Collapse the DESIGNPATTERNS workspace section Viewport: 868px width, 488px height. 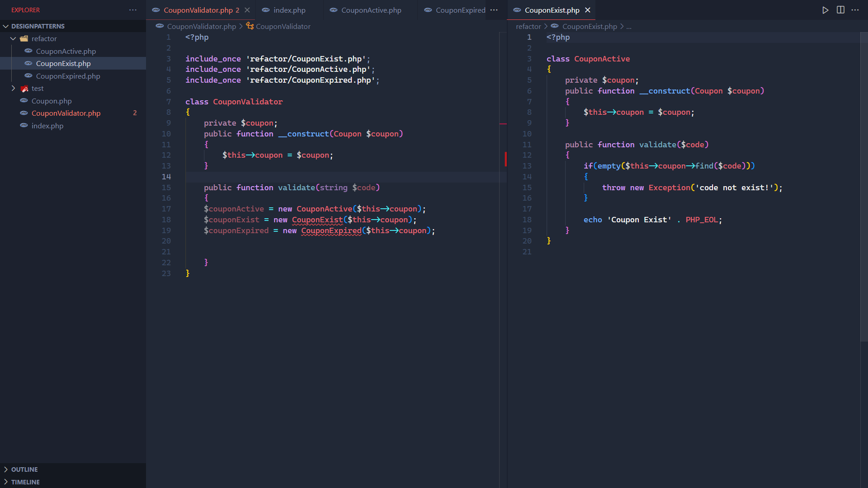[73, 26]
